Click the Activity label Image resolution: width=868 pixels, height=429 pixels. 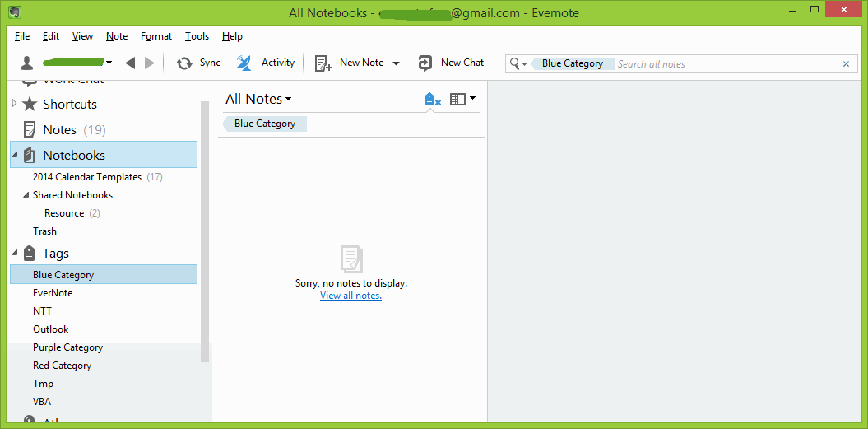[x=278, y=63]
